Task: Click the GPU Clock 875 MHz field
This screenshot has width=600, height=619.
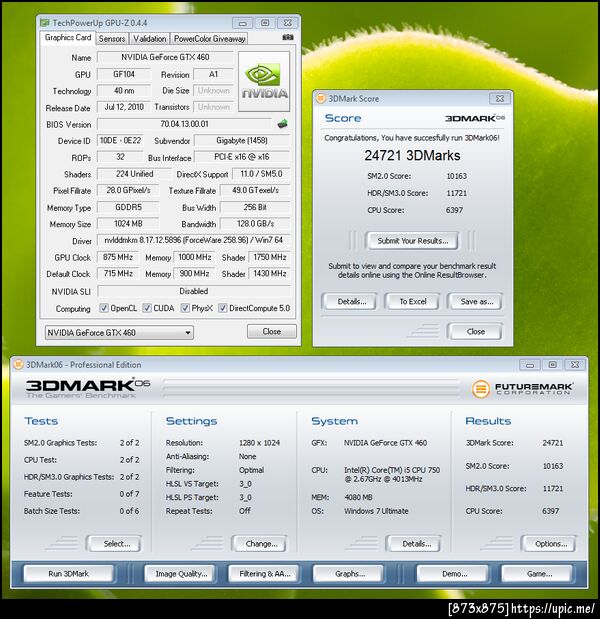Action: pos(118,257)
